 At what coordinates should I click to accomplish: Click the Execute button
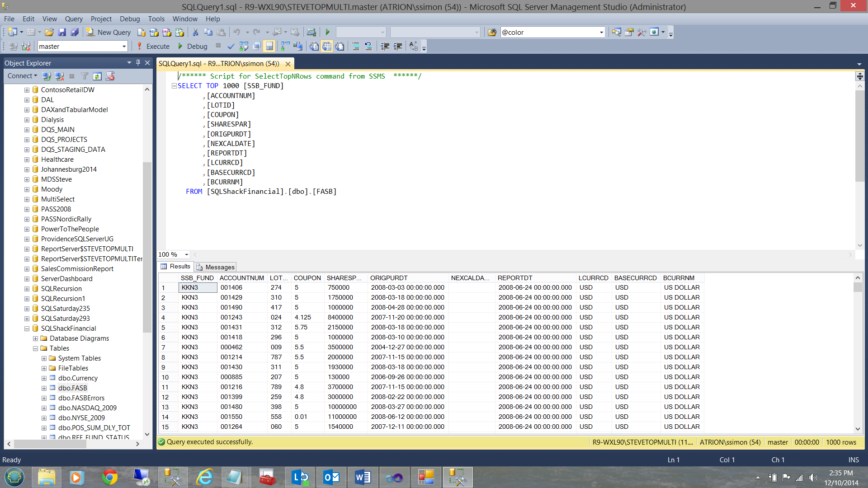(153, 47)
